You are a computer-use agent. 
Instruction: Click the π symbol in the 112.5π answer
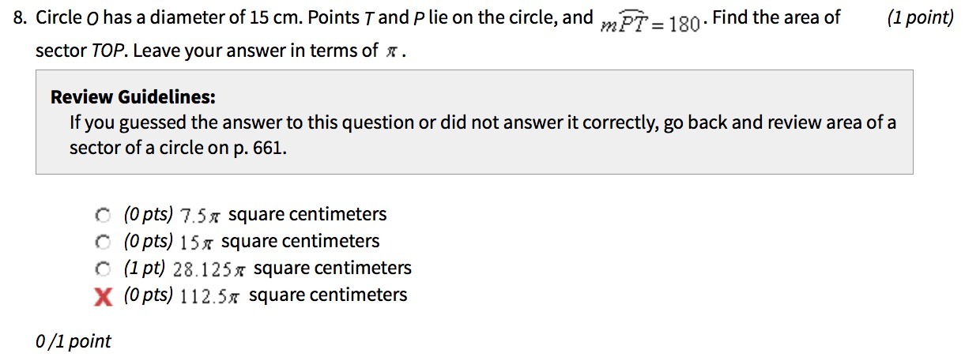coord(238,296)
